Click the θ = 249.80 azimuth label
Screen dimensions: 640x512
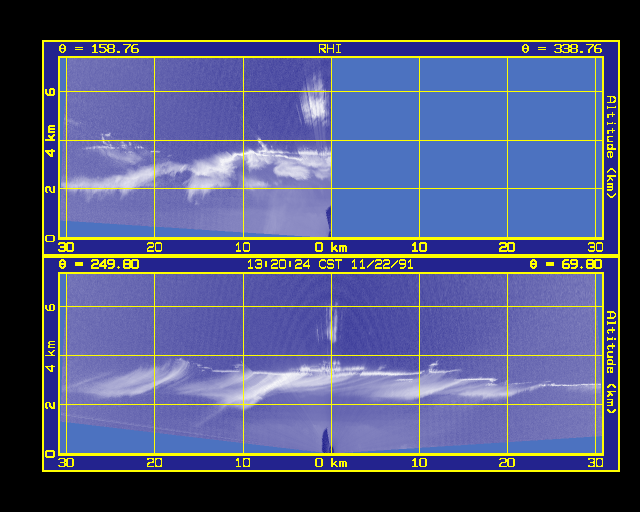[99, 264]
